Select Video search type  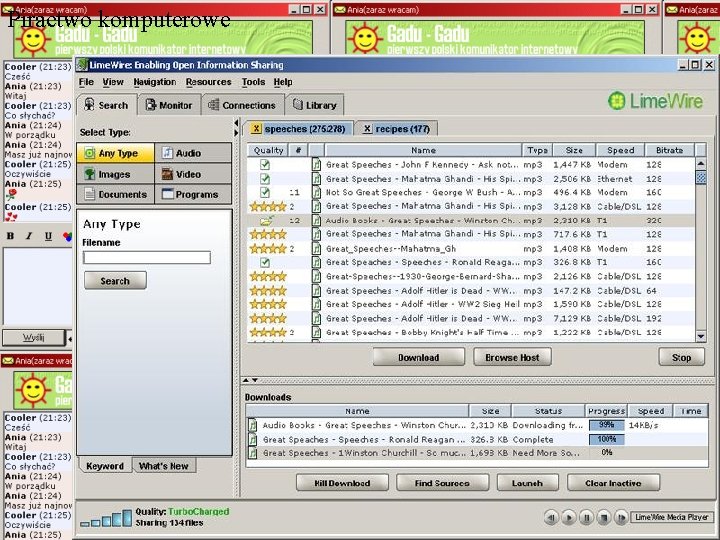pyautogui.click(x=193, y=174)
